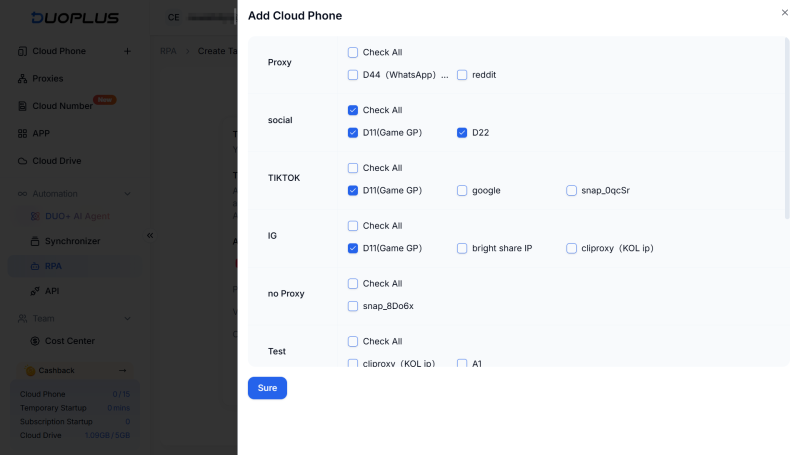The width and height of the screenshot is (800, 455).
Task: Click the Cashback arrow icon
Action: (122, 370)
